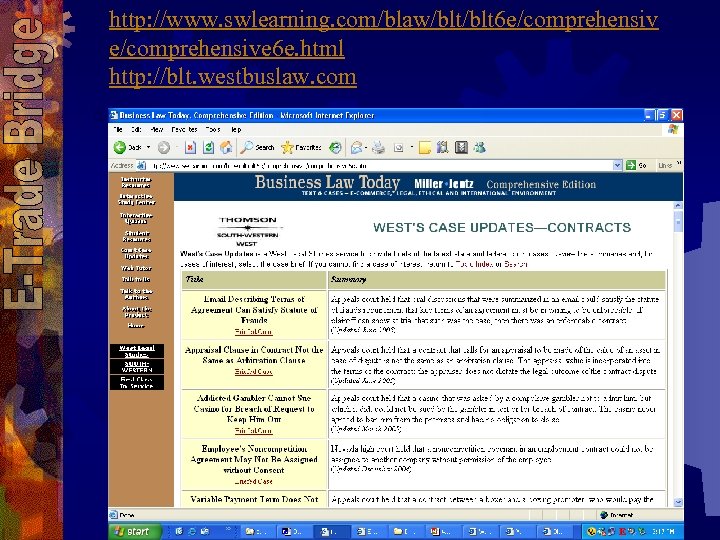This screenshot has width=720, height=540.
Task: Open Briefed Case link under Employee's Noncompetition Agreement
Action: click(x=253, y=481)
